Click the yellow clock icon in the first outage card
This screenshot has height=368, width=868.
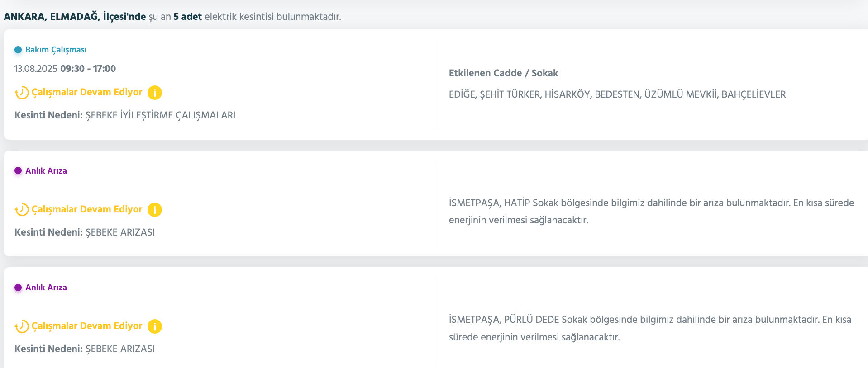pyautogui.click(x=21, y=92)
